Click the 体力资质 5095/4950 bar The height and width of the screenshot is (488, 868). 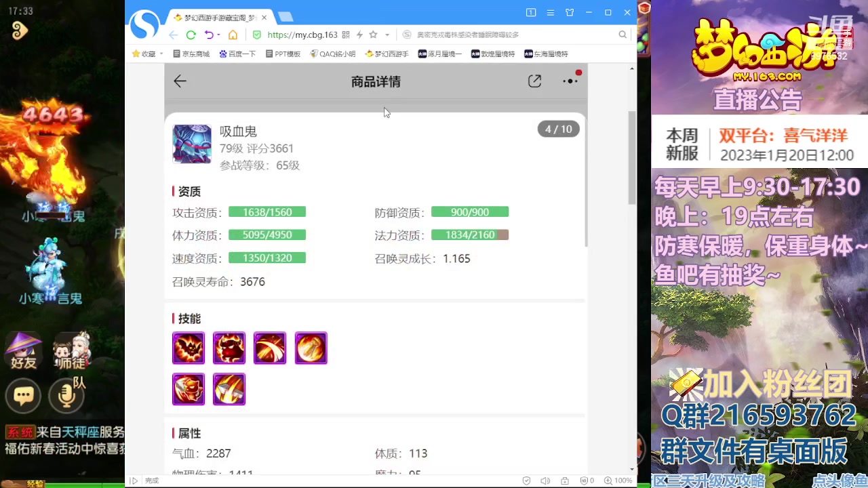point(267,235)
